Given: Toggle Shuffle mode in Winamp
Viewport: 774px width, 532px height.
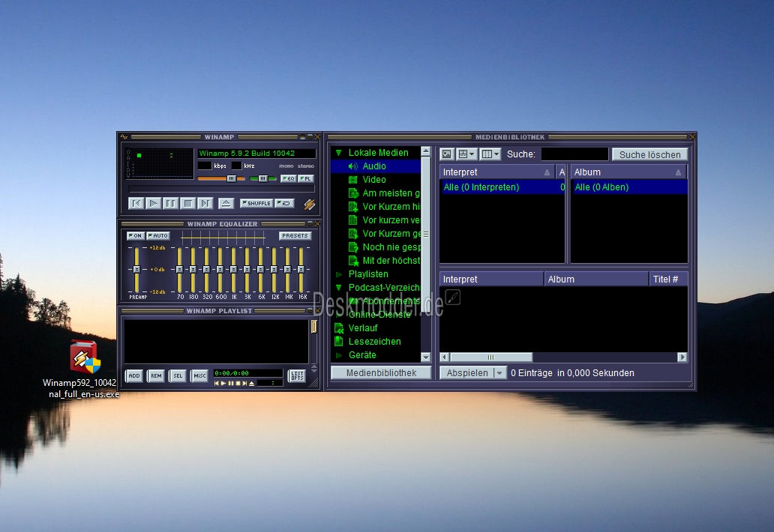Looking at the screenshot, I should 256,203.
